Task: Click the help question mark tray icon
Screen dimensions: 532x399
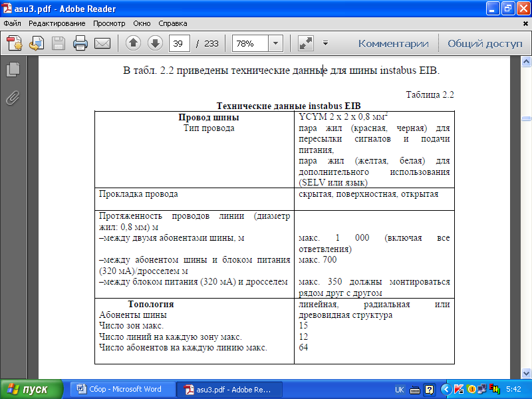Action: 429,390
